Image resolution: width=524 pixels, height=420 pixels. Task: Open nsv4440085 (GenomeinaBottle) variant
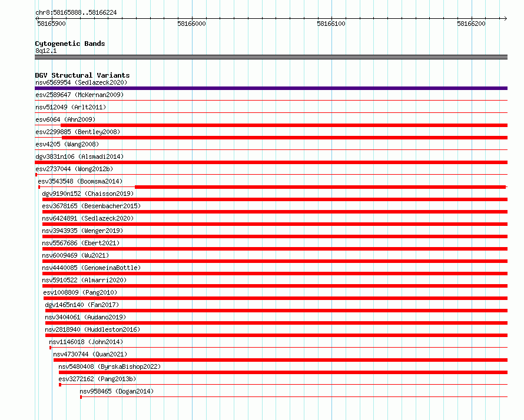[91, 268]
